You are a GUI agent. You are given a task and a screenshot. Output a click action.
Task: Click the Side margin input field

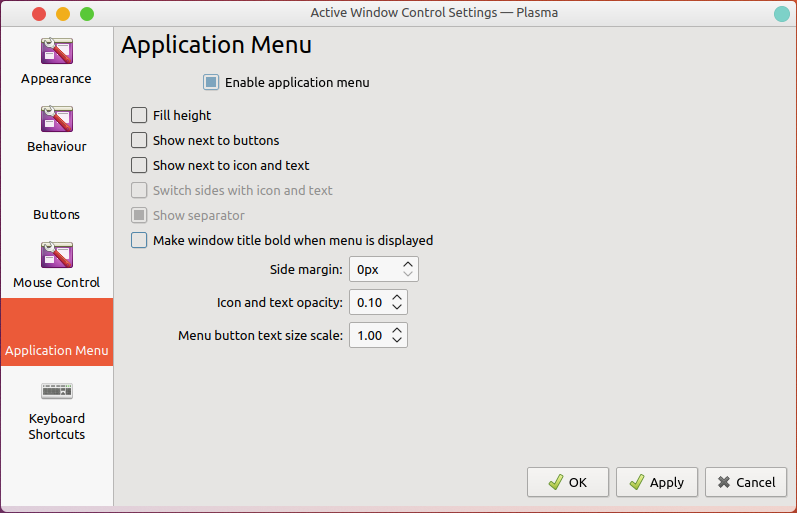click(384, 269)
